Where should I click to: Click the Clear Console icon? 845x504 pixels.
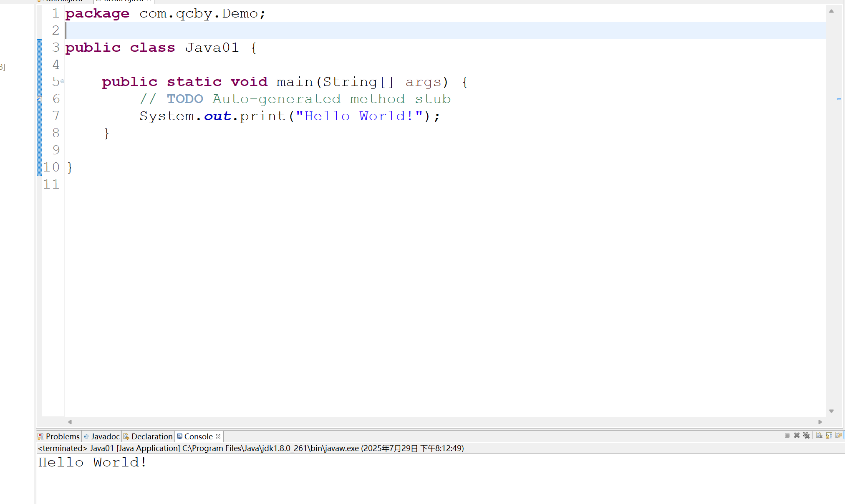coord(819,436)
